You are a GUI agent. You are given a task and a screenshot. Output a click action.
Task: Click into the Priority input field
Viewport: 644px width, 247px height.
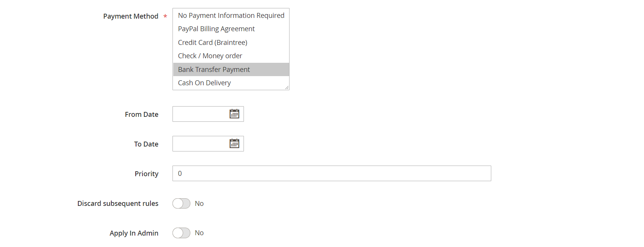point(331,174)
